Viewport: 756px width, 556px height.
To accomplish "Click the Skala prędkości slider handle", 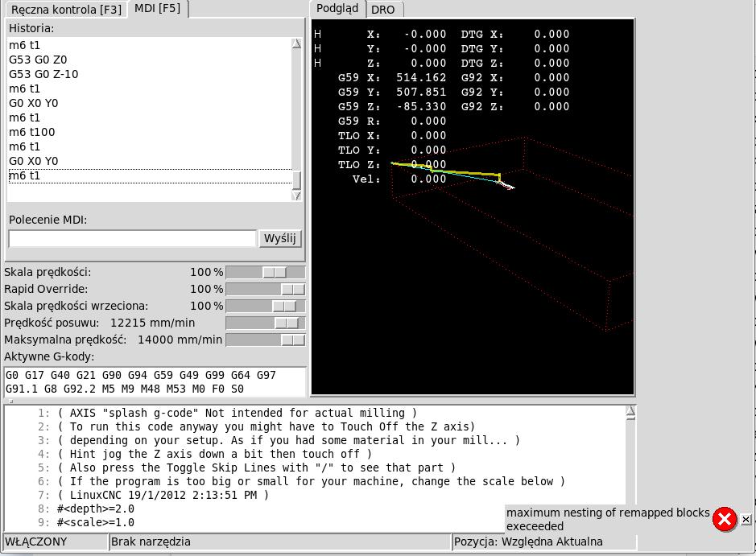I will pyautogui.click(x=275, y=273).
